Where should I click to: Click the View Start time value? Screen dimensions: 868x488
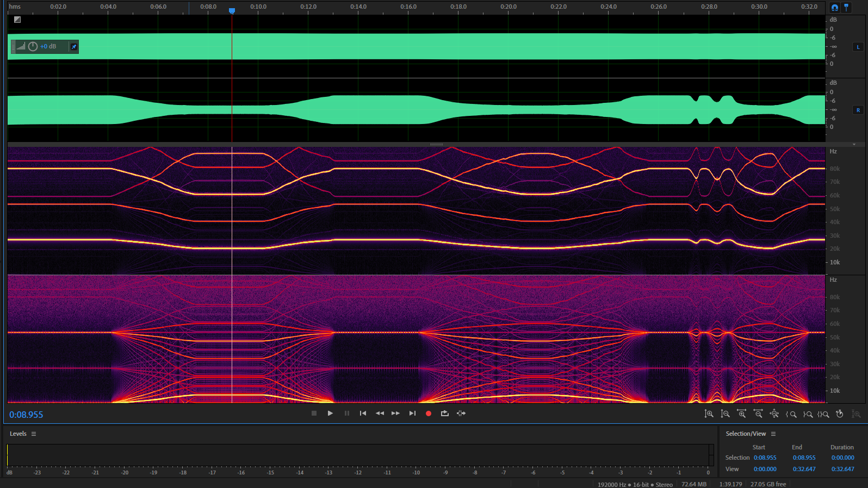[x=765, y=470]
